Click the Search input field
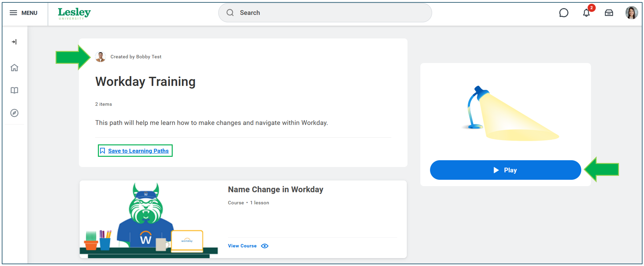 tap(325, 13)
